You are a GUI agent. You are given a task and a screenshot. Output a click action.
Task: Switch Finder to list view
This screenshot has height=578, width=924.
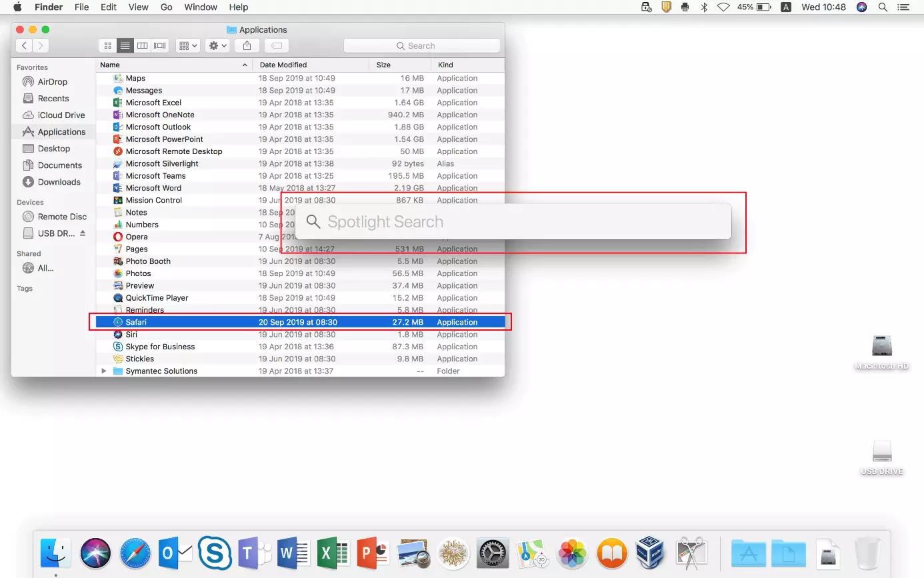tap(125, 45)
